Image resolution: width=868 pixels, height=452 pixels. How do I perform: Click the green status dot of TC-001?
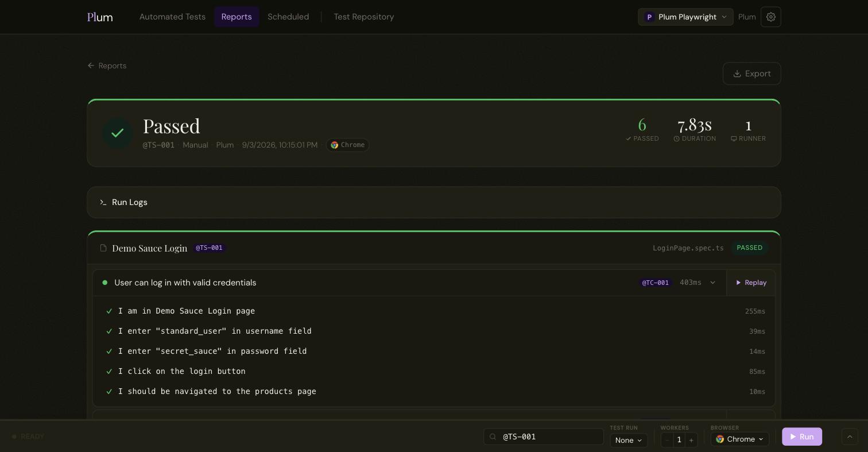click(x=105, y=283)
